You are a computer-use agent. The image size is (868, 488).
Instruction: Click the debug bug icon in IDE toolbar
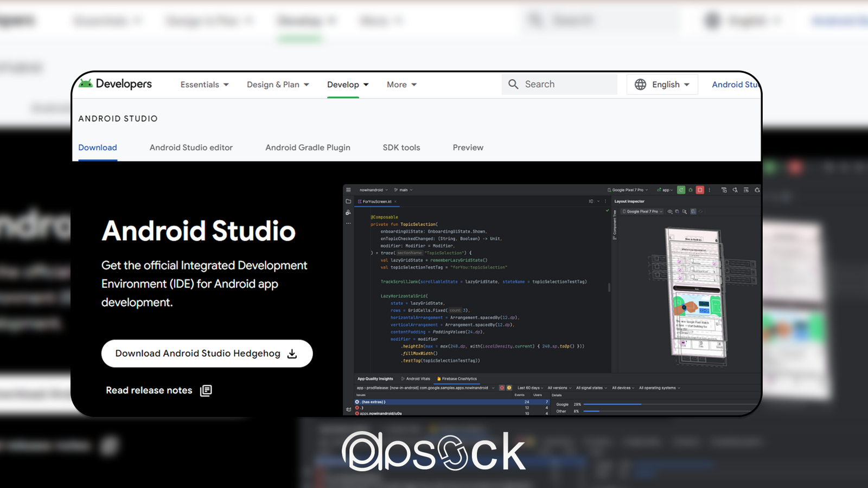coord(691,190)
